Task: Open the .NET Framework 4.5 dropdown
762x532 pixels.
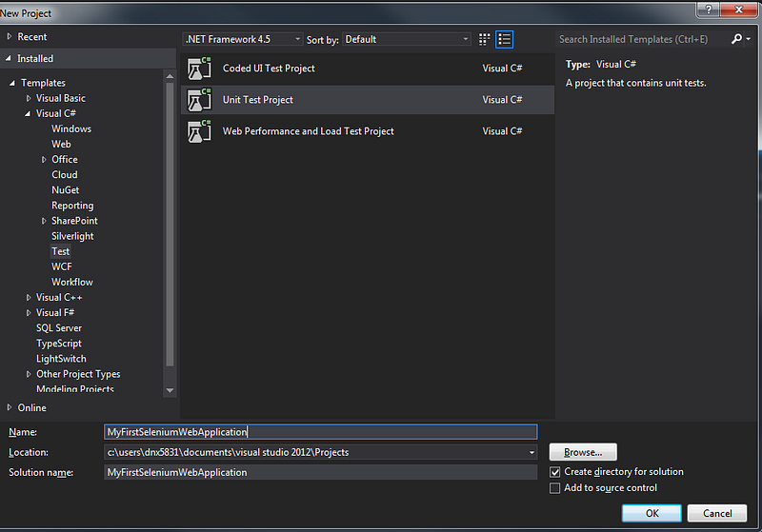Action: 243,39
